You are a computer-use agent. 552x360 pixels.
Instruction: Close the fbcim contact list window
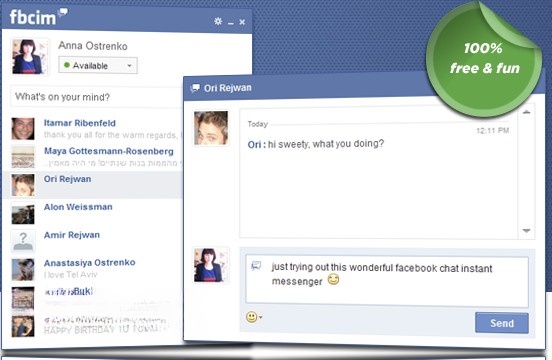[x=242, y=22]
